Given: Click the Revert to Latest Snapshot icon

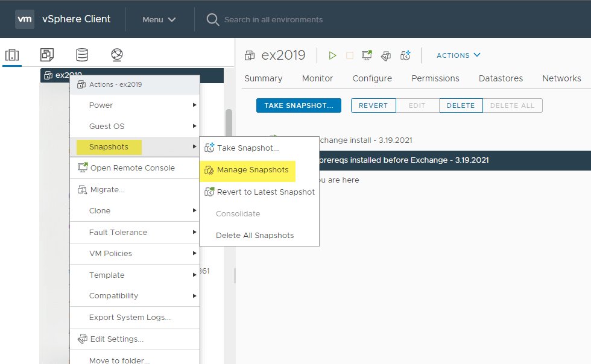Looking at the screenshot, I should pos(209,192).
